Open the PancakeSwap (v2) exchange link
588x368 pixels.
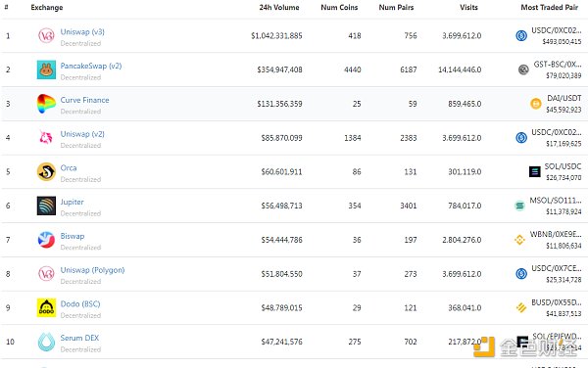(91, 66)
